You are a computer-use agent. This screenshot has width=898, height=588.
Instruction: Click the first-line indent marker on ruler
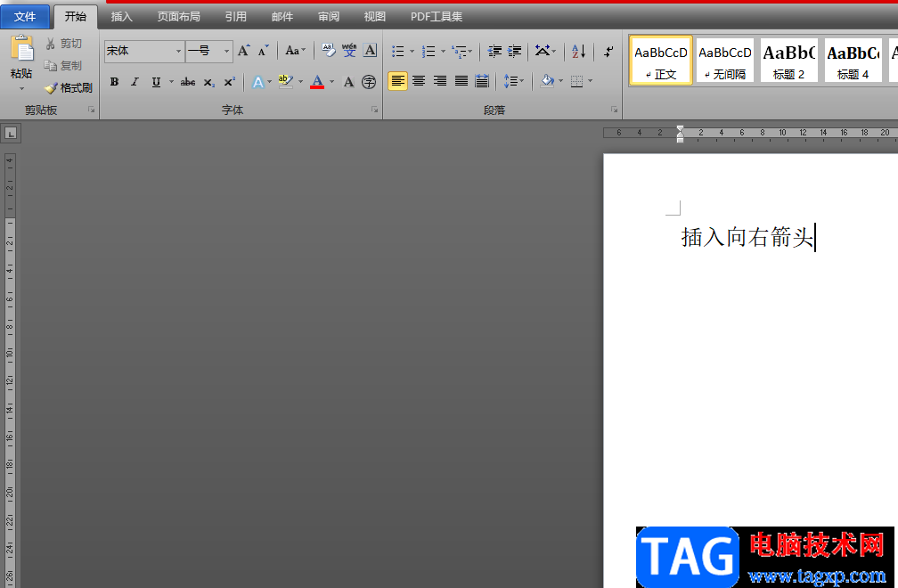(x=680, y=130)
